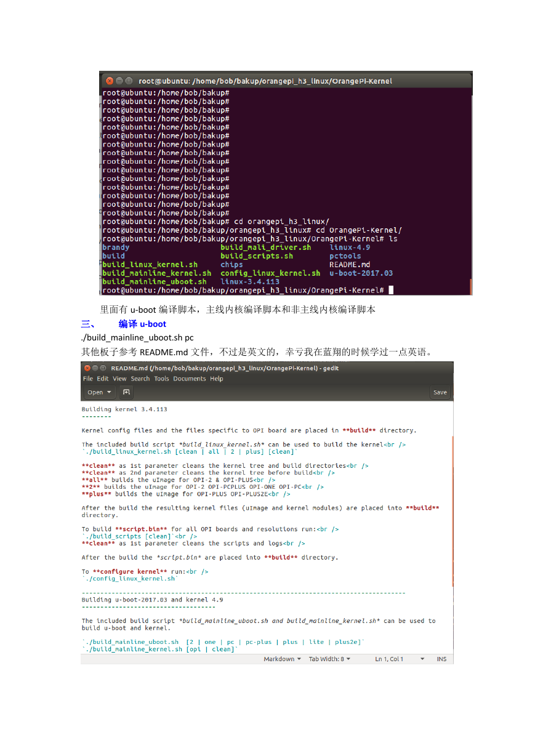Click the './build_mainline_uboot.sh pc' document line
The image size is (535, 756).
pyautogui.click(x=137, y=337)
